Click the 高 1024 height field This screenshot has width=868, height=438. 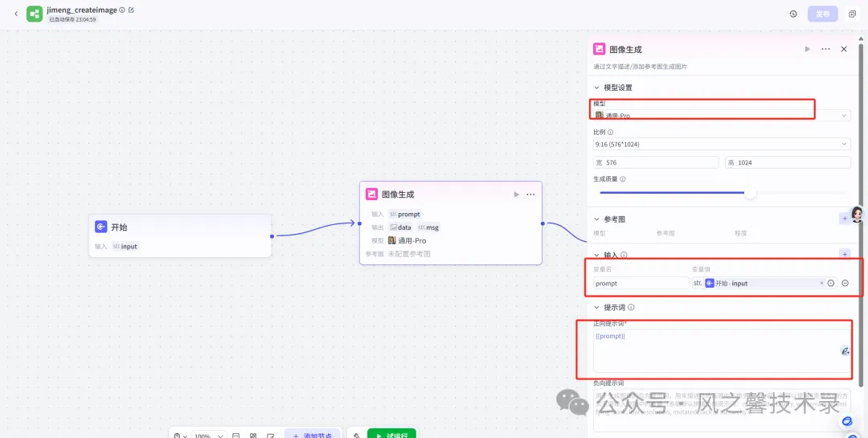(788, 162)
